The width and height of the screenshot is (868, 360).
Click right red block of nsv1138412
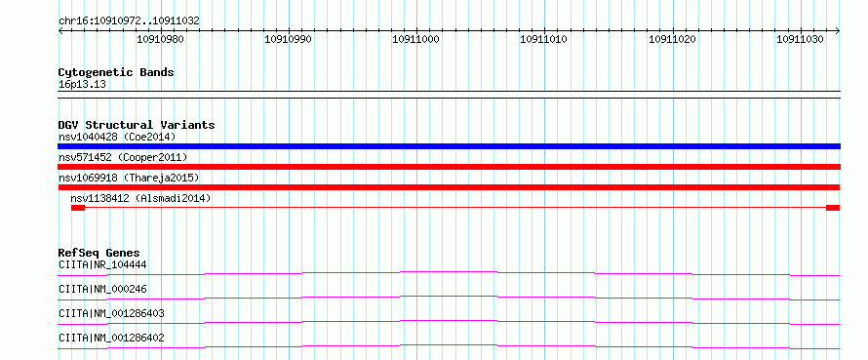click(x=833, y=208)
